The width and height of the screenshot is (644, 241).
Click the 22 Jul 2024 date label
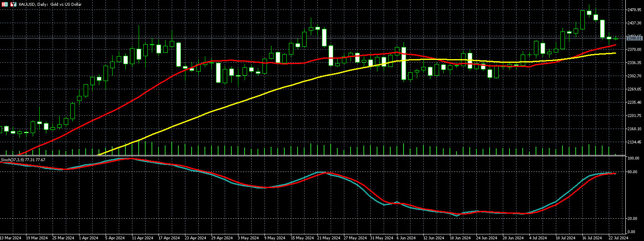click(618, 238)
